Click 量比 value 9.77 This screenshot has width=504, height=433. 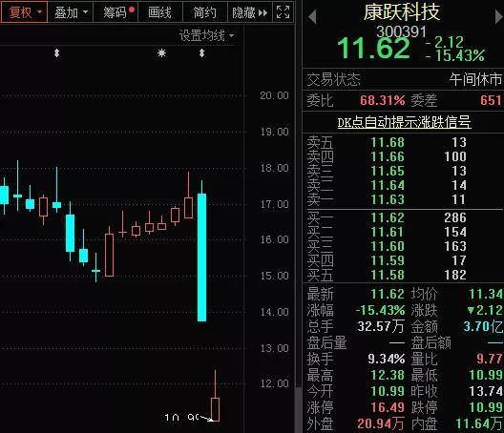point(490,359)
